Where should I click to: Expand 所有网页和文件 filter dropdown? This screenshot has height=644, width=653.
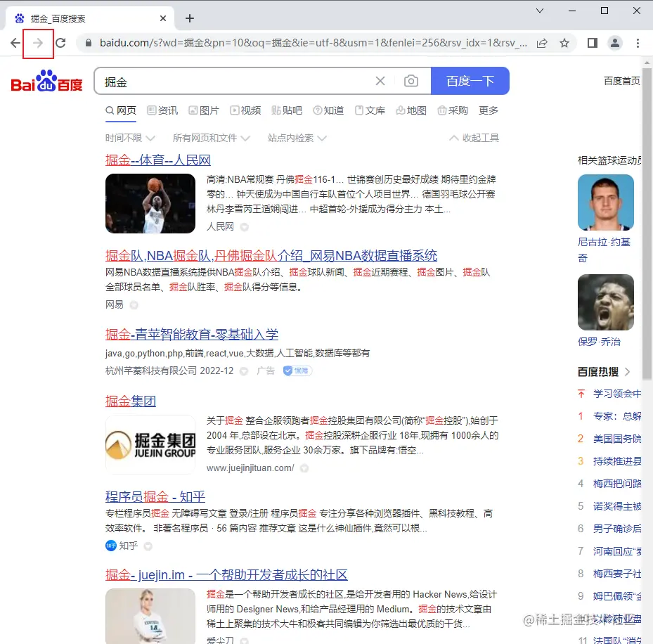tap(211, 138)
